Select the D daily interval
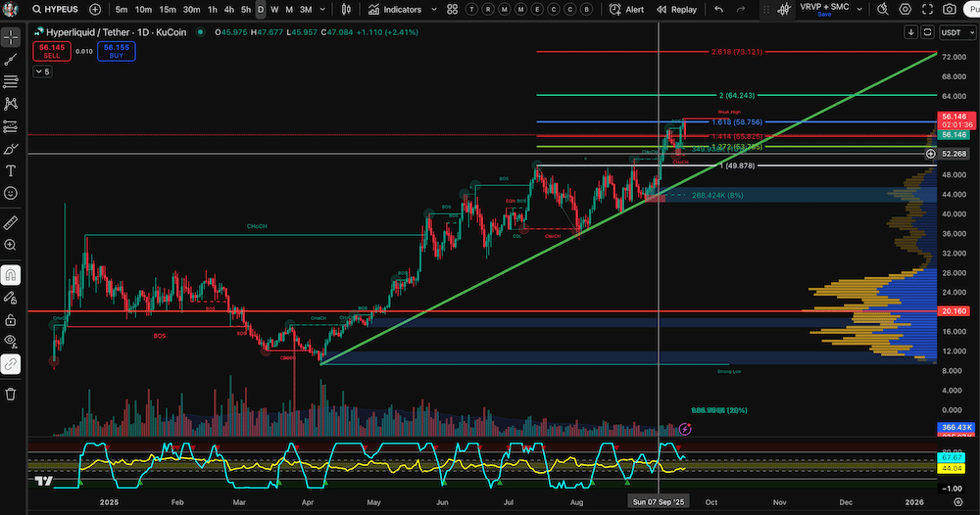 [261, 10]
